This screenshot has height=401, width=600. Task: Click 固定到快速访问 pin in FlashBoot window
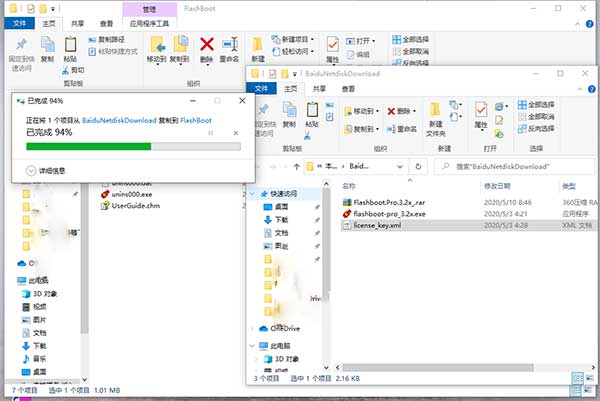click(21, 55)
